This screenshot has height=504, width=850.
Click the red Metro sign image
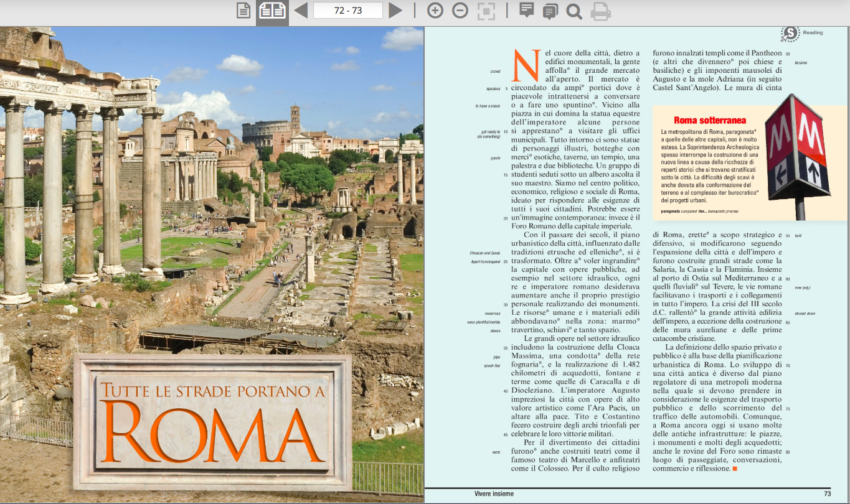797,152
